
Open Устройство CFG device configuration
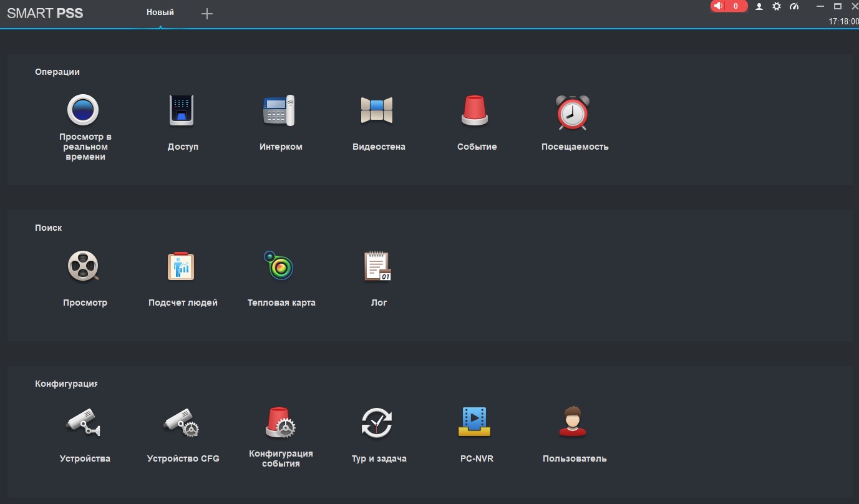click(x=182, y=422)
